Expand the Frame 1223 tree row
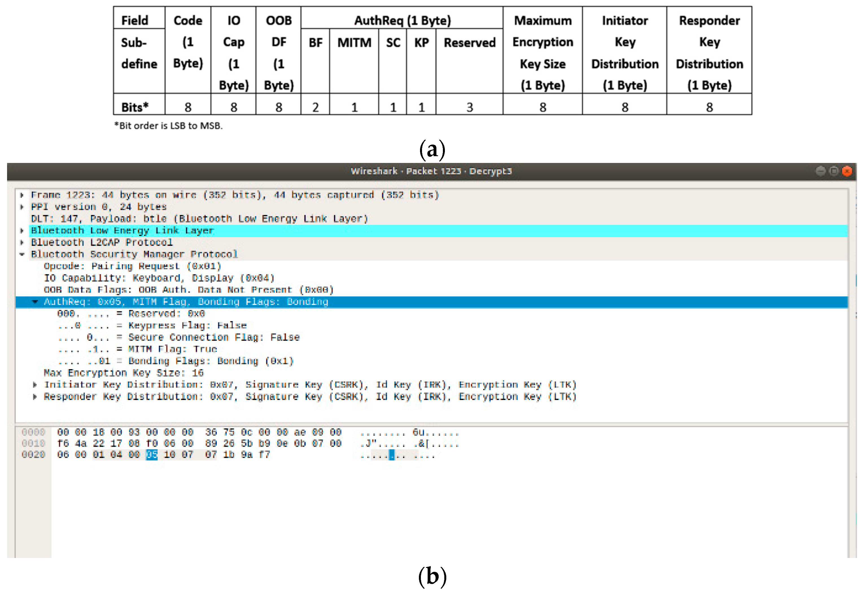The height and width of the screenshot is (593, 868). (x=22, y=195)
